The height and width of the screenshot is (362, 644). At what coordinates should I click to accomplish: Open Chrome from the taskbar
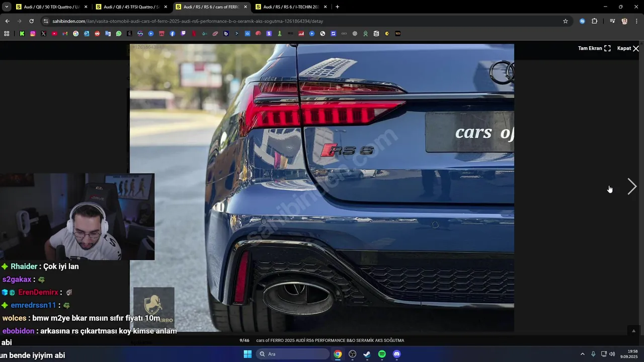click(x=338, y=354)
